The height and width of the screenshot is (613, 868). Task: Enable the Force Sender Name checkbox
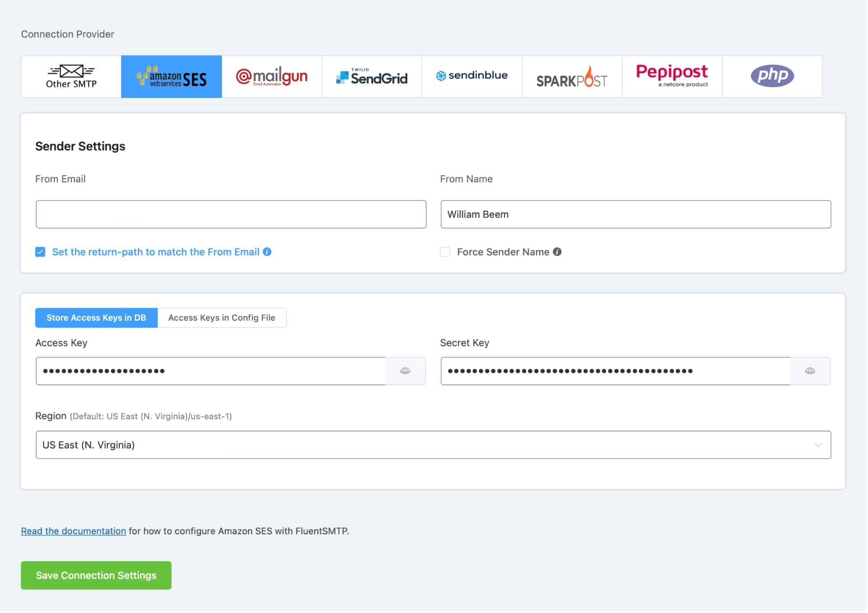[x=445, y=252]
